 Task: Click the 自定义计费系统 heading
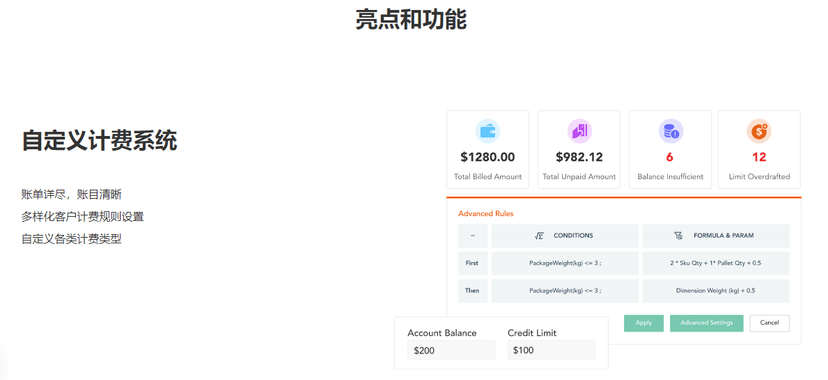point(99,141)
